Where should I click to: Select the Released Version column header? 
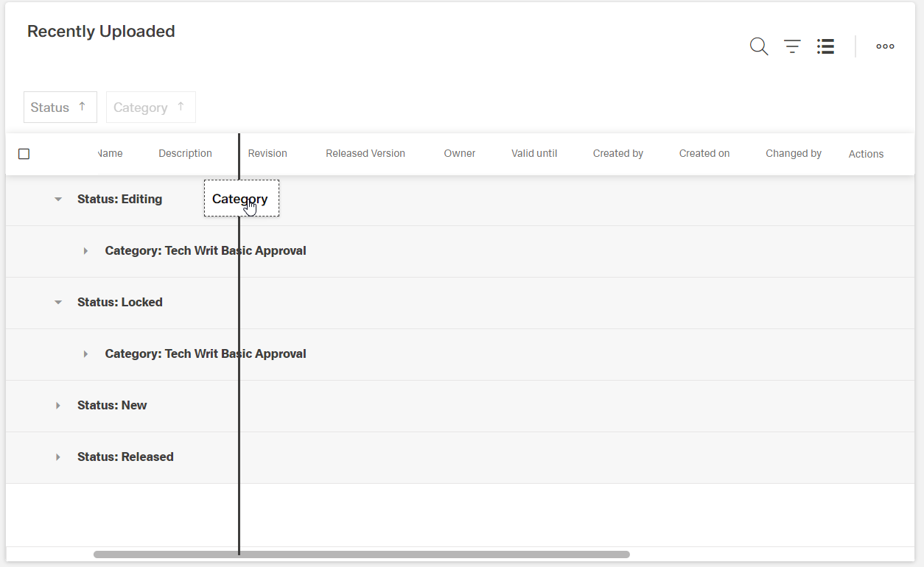point(365,154)
